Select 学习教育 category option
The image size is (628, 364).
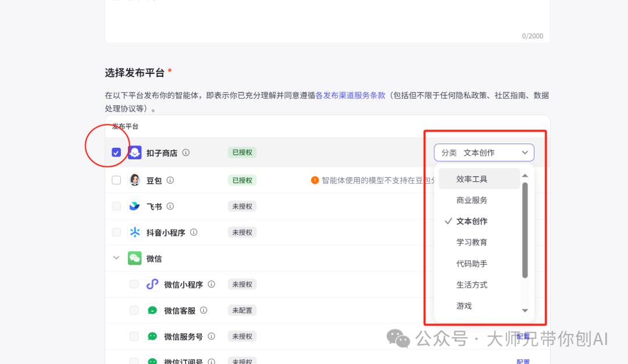[x=479, y=242]
